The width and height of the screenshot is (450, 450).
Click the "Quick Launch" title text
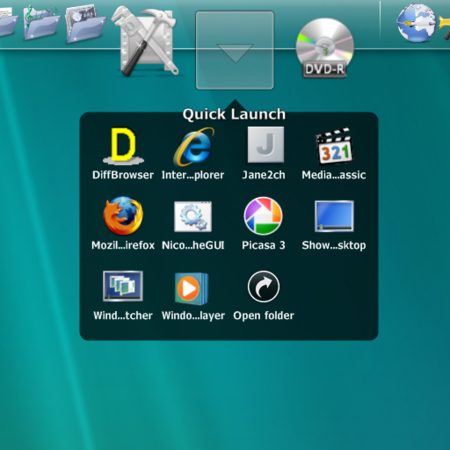pyautogui.click(x=234, y=114)
